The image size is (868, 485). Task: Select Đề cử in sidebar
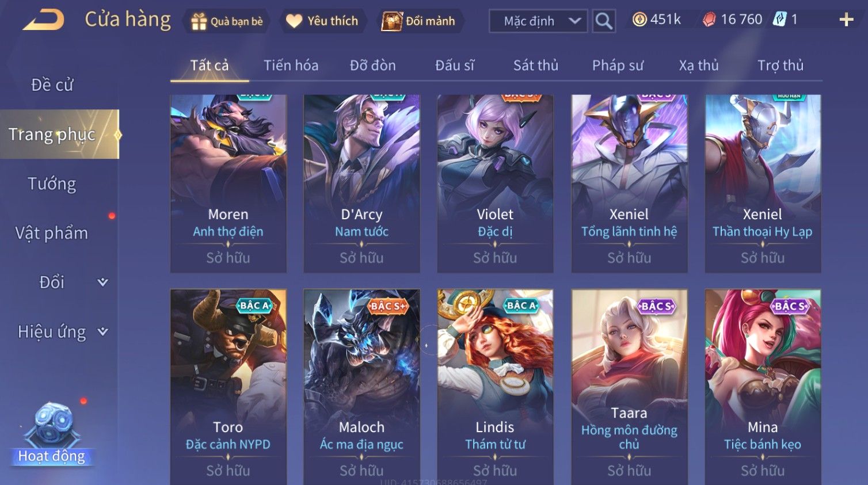click(x=52, y=85)
